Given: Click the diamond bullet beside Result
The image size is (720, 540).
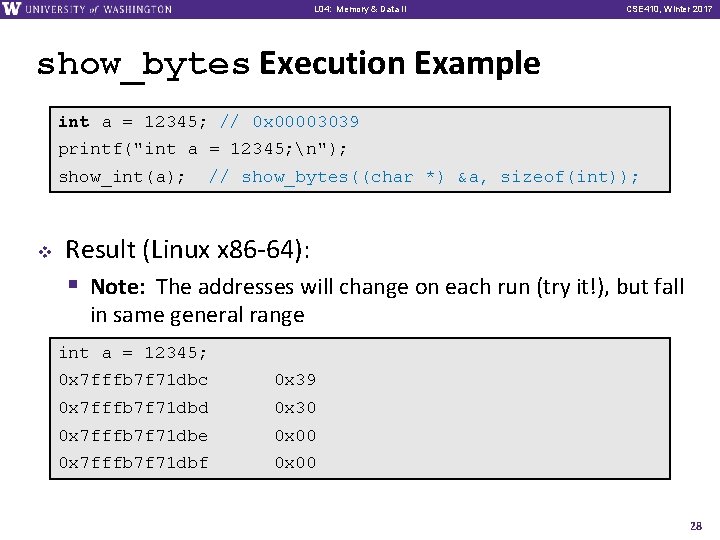Looking at the screenshot, I should (x=45, y=252).
